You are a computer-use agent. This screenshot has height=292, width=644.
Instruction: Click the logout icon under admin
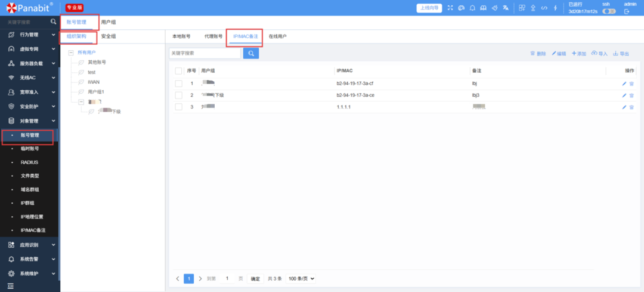point(626,11)
